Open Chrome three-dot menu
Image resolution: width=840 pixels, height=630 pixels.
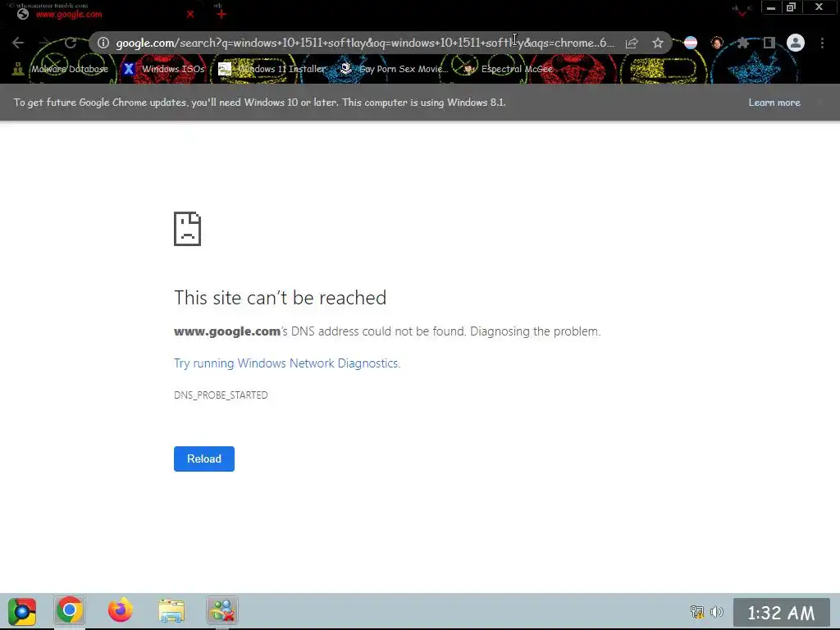click(822, 43)
